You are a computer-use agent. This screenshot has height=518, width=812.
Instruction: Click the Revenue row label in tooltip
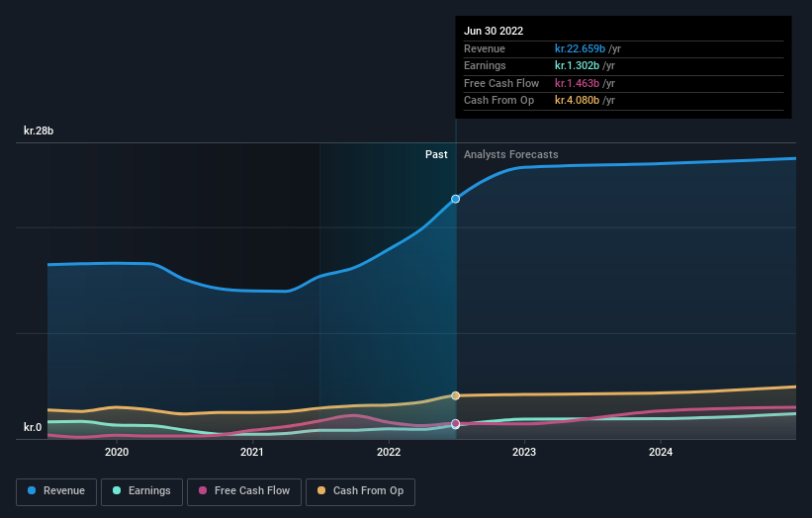tap(485, 48)
